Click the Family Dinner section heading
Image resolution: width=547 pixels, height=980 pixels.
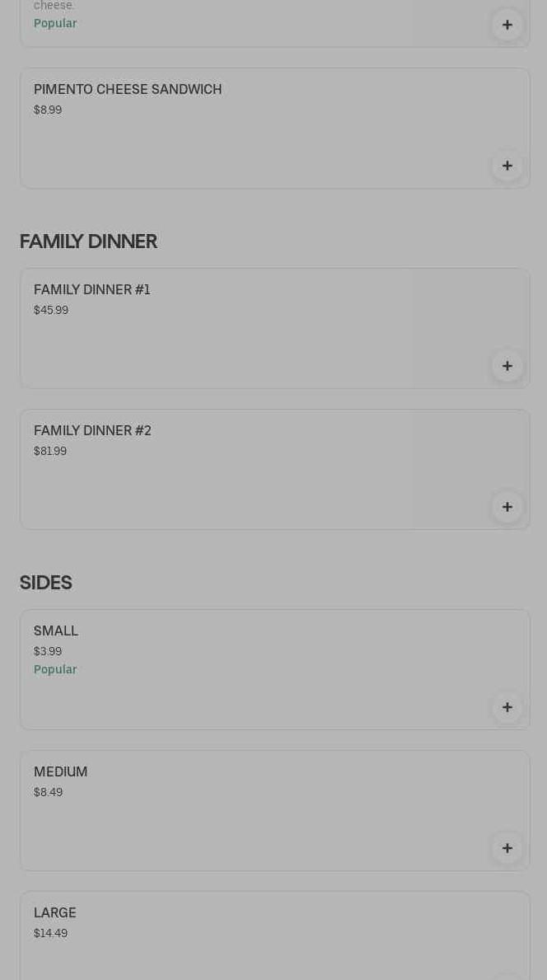[x=88, y=241]
